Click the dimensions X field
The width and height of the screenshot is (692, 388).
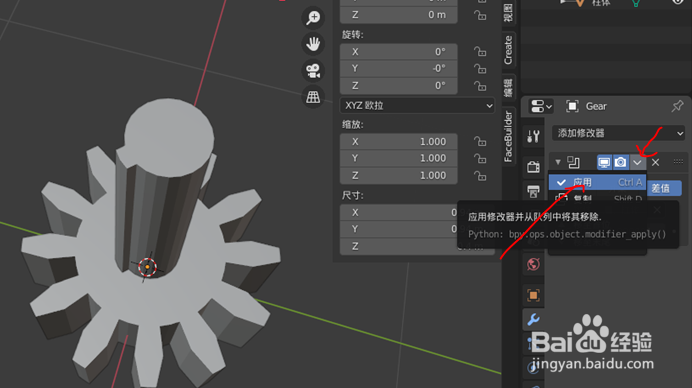click(399, 212)
